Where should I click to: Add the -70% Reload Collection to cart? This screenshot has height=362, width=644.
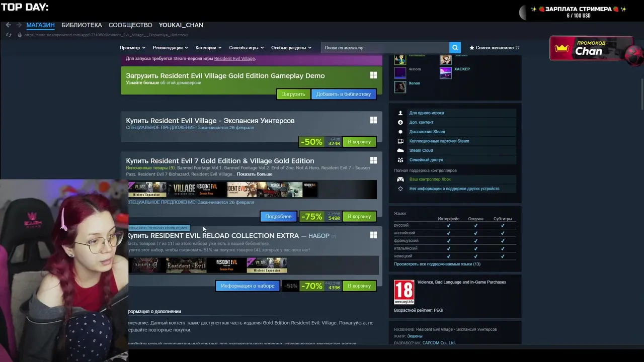click(x=359, y=286)
